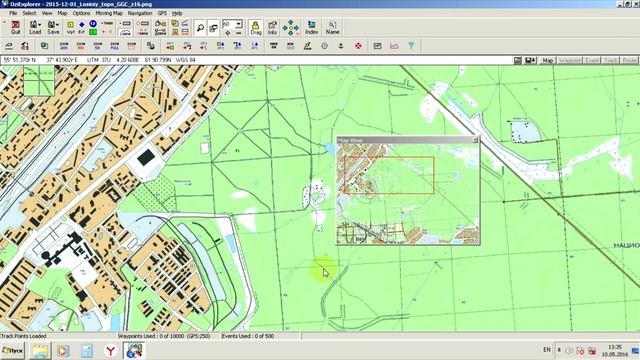Open the Save dropdown arrow
Screen dimensions: 640x360
click(58, 25)
